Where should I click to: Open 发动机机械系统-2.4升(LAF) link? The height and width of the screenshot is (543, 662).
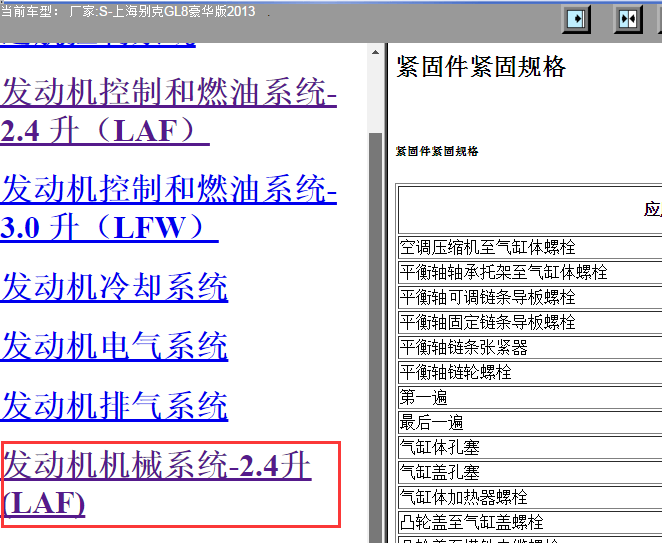point(156,483)
